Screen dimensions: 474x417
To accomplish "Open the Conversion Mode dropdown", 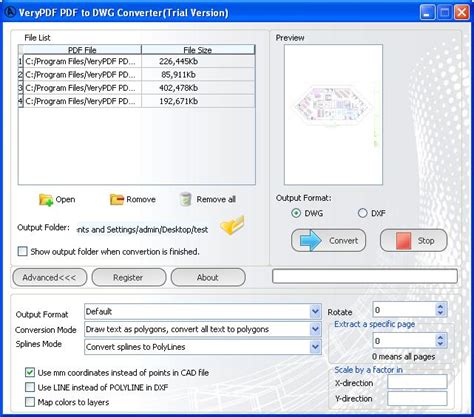I will coord(315,329).
